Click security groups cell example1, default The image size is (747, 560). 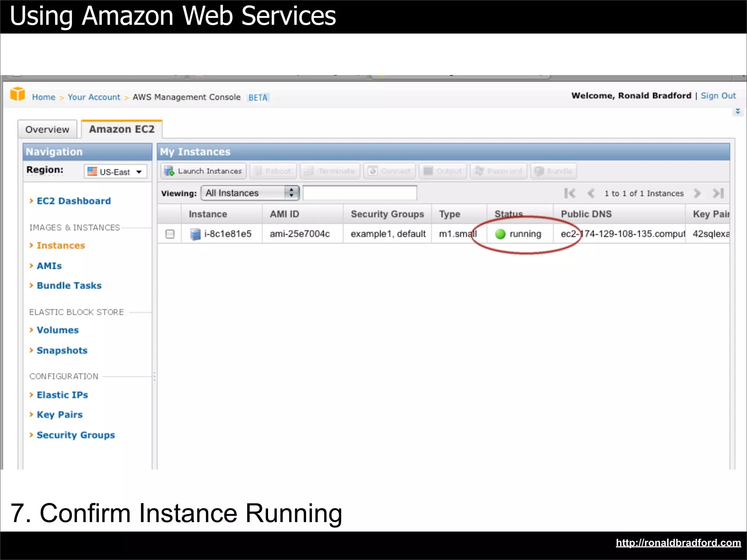[x=388, y=234]
